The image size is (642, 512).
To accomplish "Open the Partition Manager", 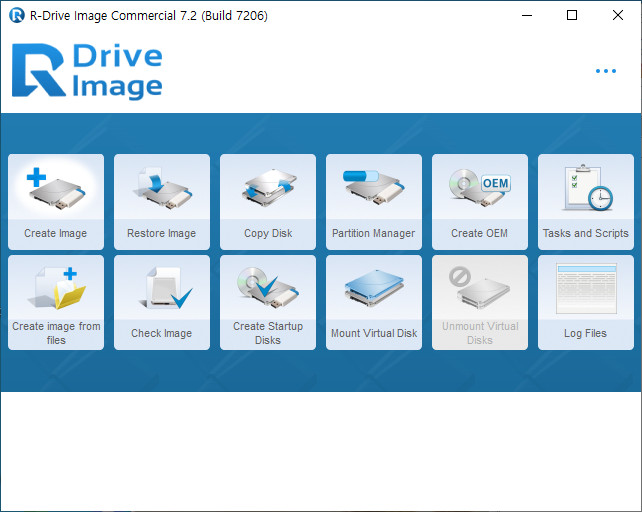I will pyautogui.click(x=374, y=202).
